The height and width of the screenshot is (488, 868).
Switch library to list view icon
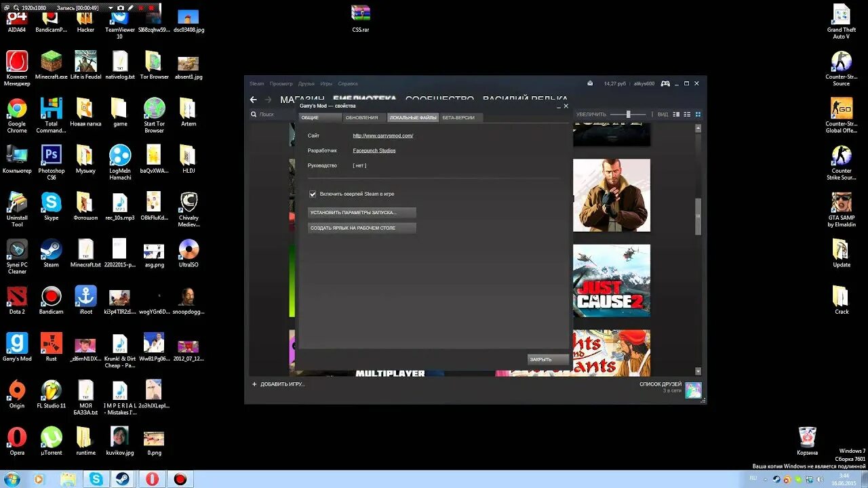(687, 115)
